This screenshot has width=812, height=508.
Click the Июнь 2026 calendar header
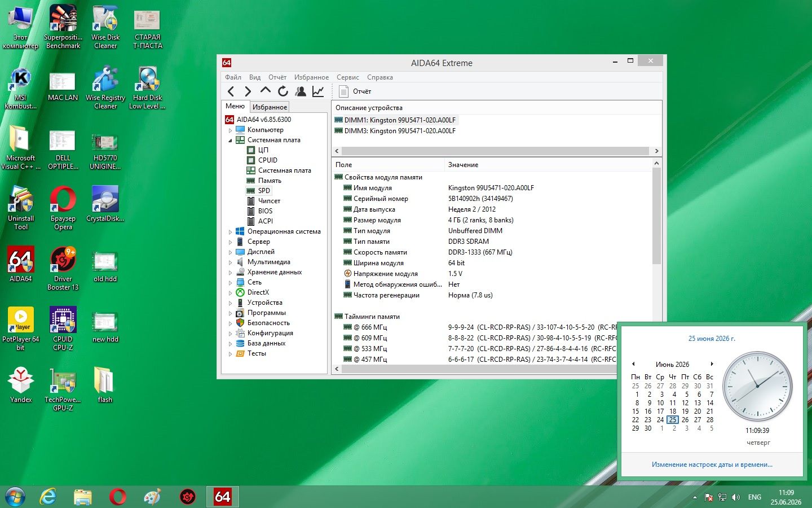(672, 365)
